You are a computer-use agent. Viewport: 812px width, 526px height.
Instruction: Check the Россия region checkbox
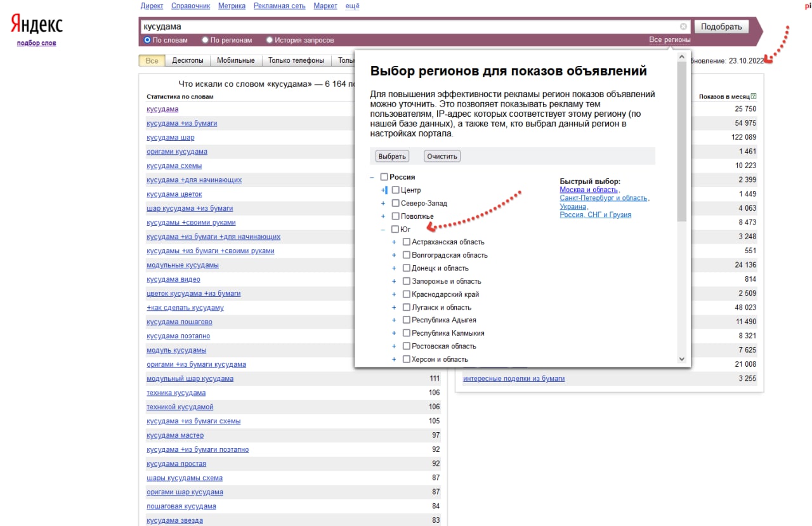[x=384, y=177]
